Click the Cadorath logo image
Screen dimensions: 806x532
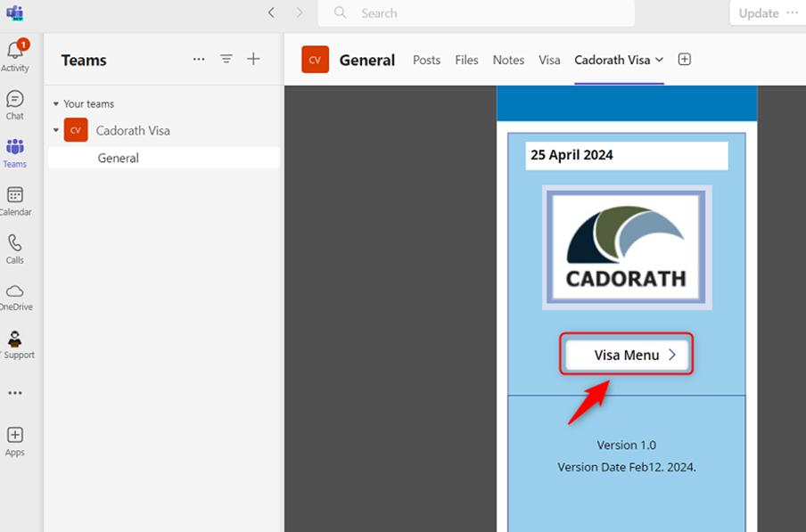pyautogui.click(x=627, y=248)
